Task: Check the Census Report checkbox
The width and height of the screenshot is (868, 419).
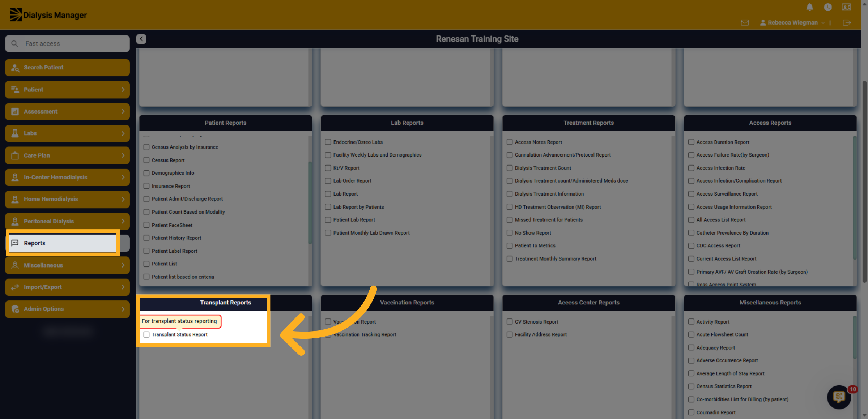Action: (x=146, y=160)
